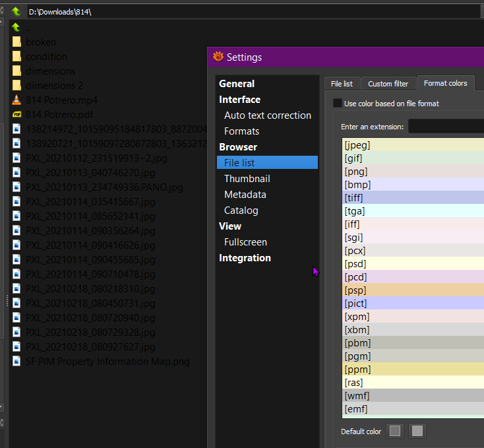Open Auto text correction settings
Viewport: 484px width, 448px height.
pyautogui.click(x=267, y=115)
